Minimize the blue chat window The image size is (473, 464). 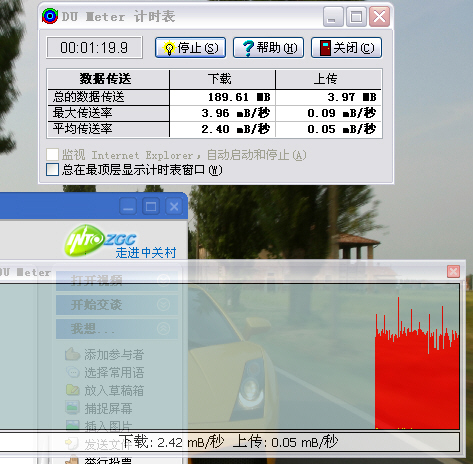[128, 207]
